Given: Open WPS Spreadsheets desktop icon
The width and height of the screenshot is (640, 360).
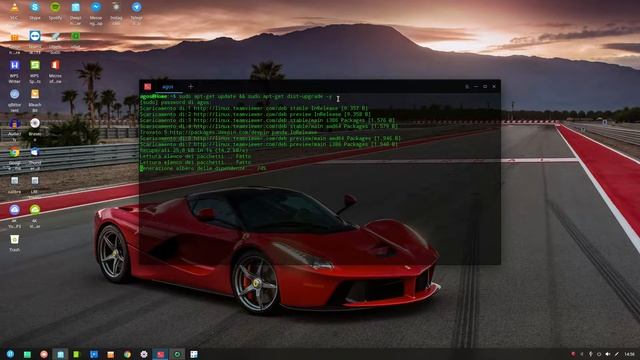Looking at the screenshot, I should [35, 65].
